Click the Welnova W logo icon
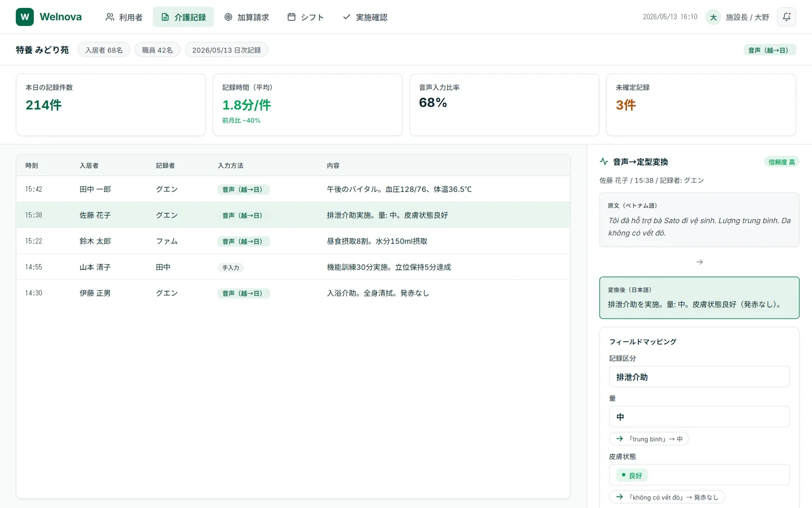 click(x=25, y=17)
